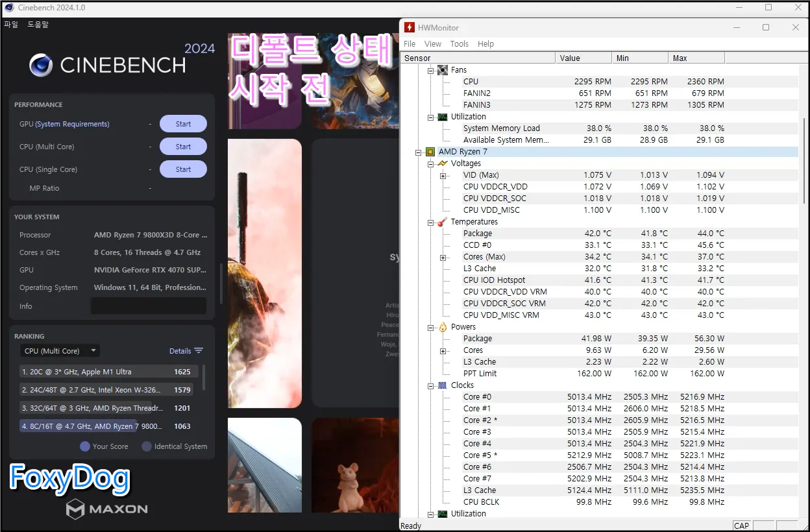Start the CPU (Single Core) benchmark
810x532 pixels.
(183, 169)
